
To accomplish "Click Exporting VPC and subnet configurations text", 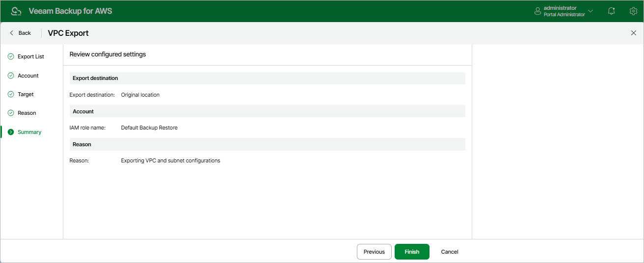I will tap(170, 160).
